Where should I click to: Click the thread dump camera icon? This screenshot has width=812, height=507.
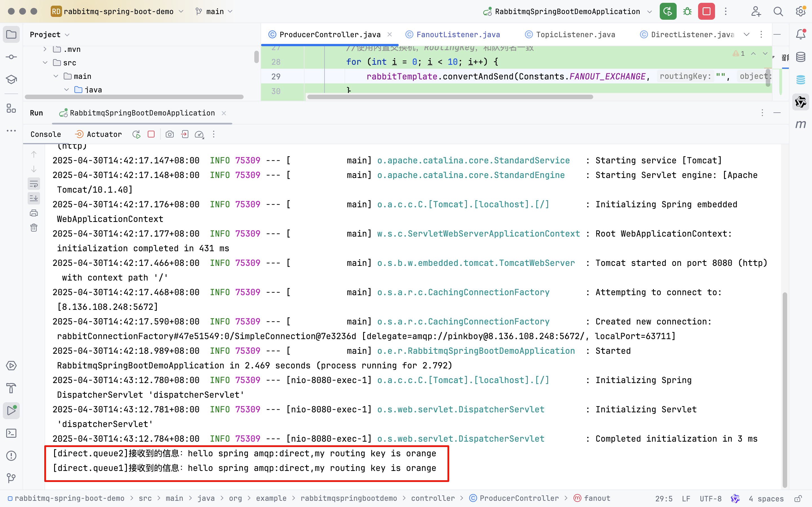pyautogui.click(x=170, y=134)
